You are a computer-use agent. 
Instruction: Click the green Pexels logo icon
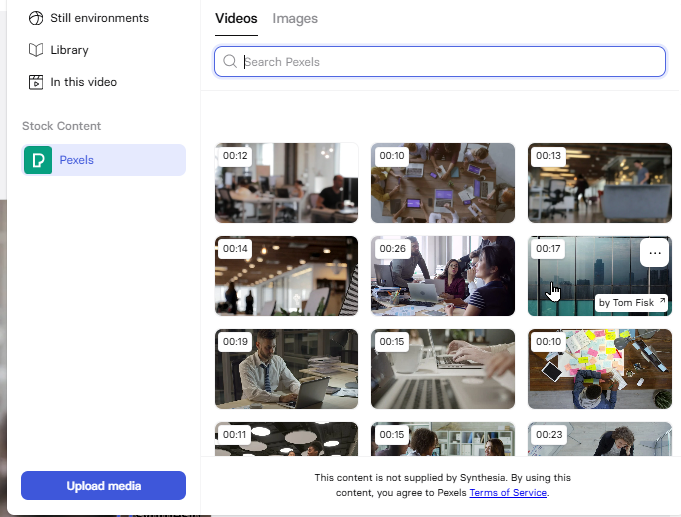click(x=38, y=160)
